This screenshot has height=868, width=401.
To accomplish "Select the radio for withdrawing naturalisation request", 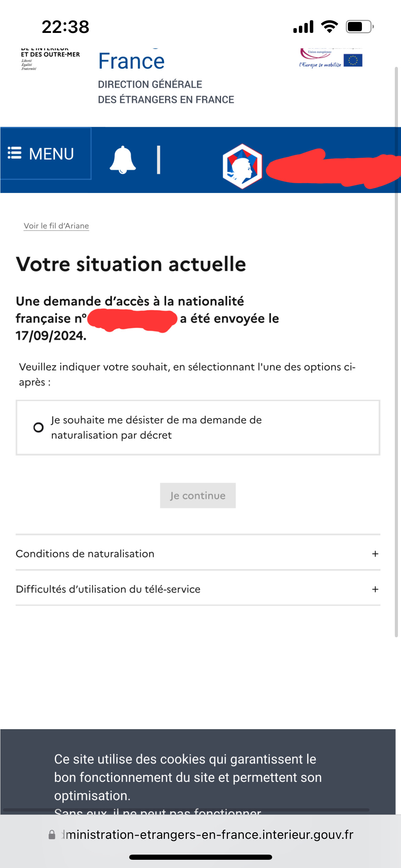I will point(38,427).
